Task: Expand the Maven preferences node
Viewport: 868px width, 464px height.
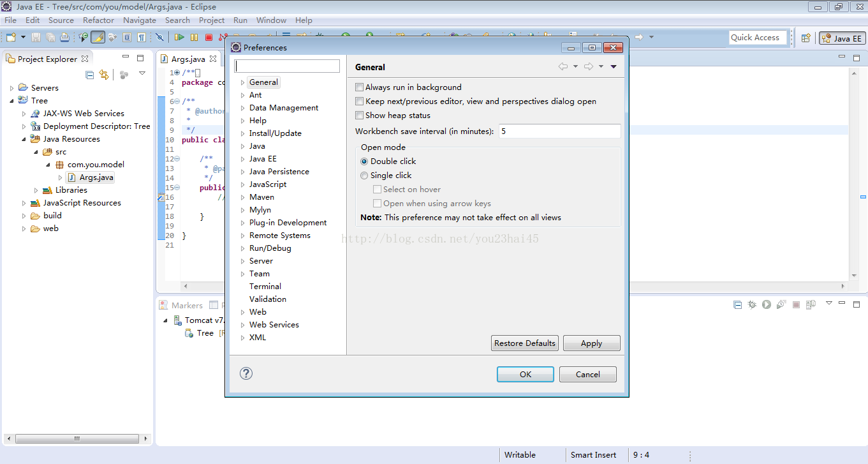Action: tap(242, 197)
